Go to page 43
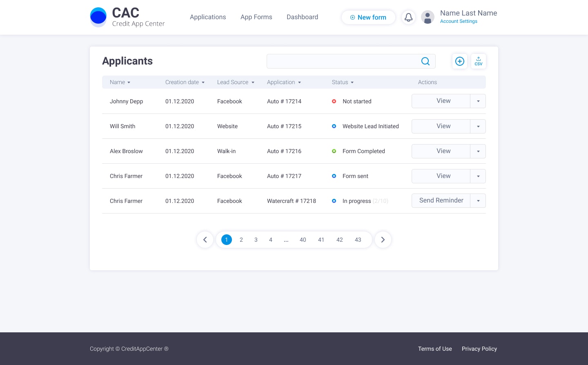Screen dimensions: 588x365 358,240
